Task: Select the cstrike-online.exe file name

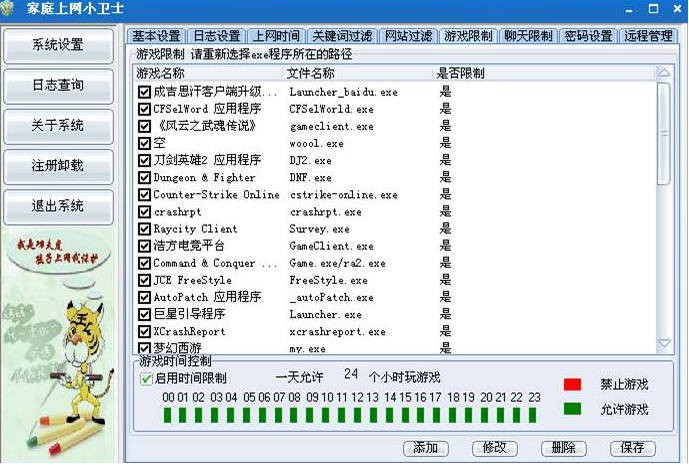Action: [x=344, y=195]
